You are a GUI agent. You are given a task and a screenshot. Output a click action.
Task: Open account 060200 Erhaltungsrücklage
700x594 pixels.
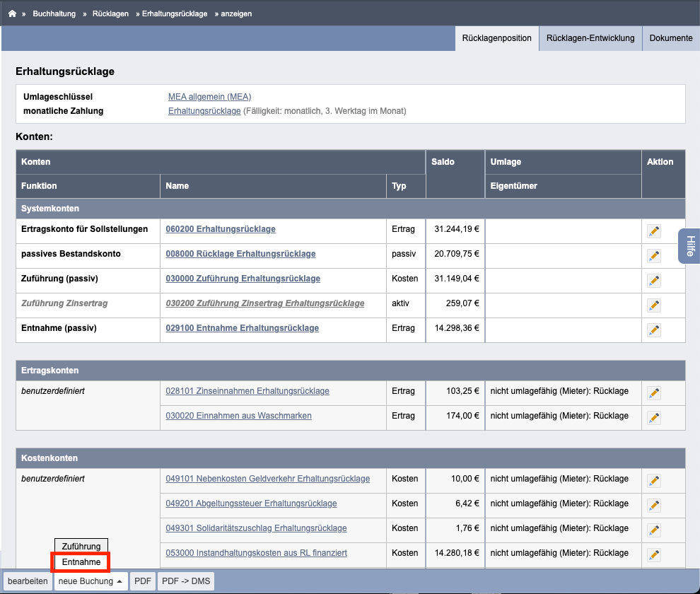pyautogui.click(x=221, y=229)
